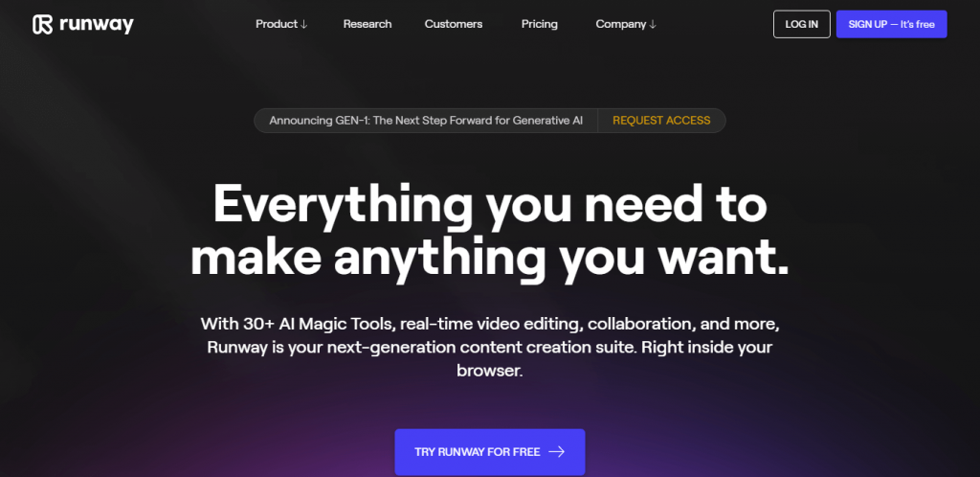This screenshot has height=477, width=980.
Task: Click SIGN UP — It's free button
Action: [x=891, y=24]
